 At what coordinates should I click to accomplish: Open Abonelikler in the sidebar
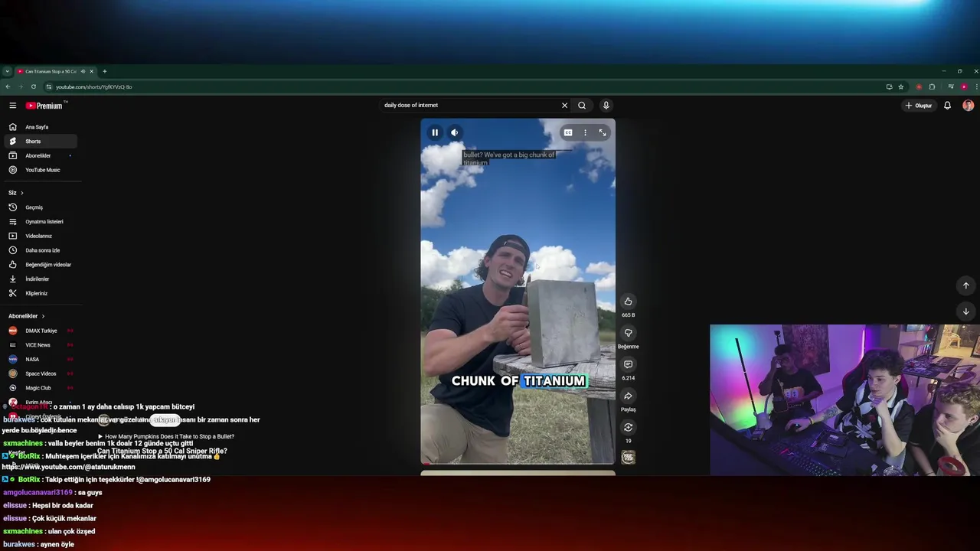[41, 155]
